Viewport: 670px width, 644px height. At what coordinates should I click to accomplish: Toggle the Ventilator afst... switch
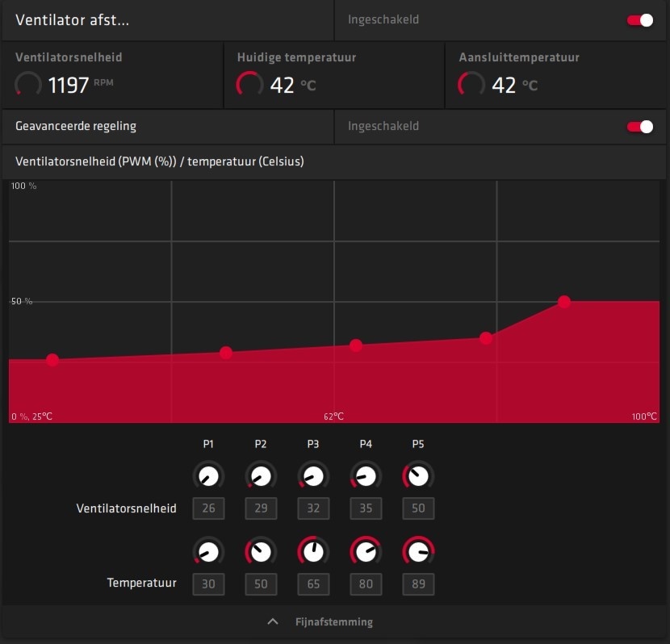pyautogui.click(x=639, y=20)
